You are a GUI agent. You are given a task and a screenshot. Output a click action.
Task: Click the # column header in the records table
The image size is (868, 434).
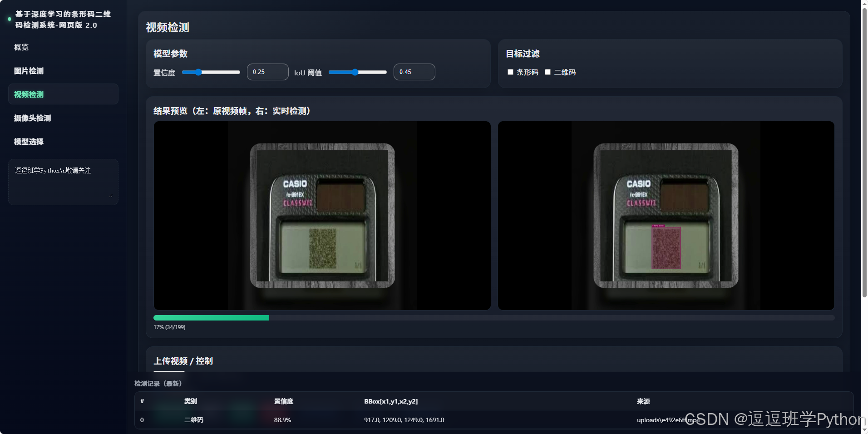[142, 401]
